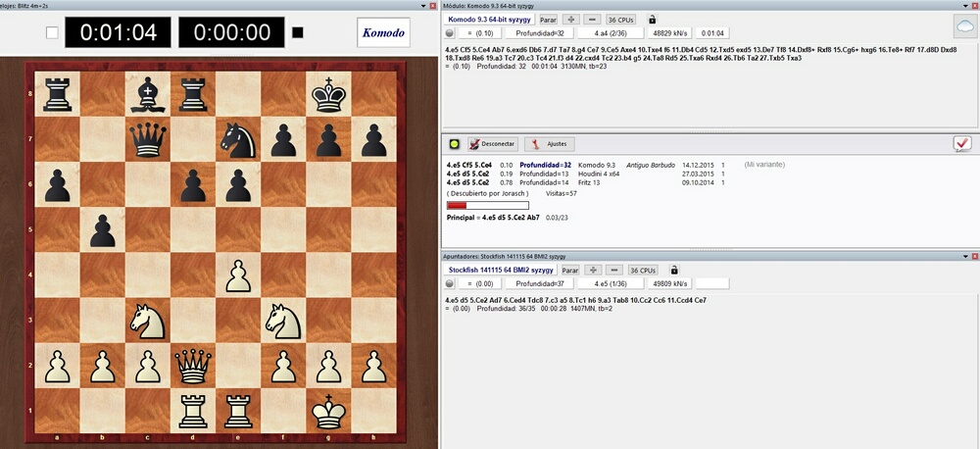The image size is (980, 449).
Task: Select the white rook on e1
Action: click(x=238, y=411)
